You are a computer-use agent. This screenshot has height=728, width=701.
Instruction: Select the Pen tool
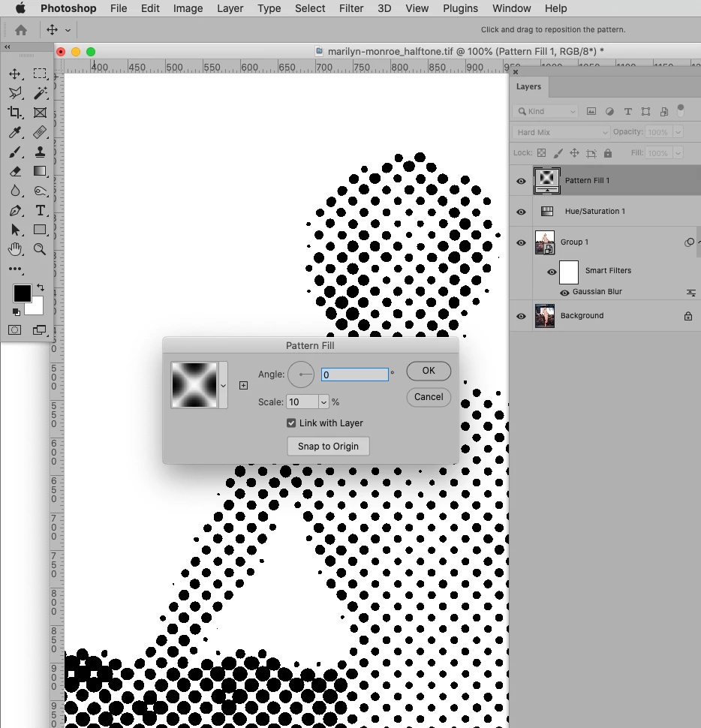pos(15,210)
